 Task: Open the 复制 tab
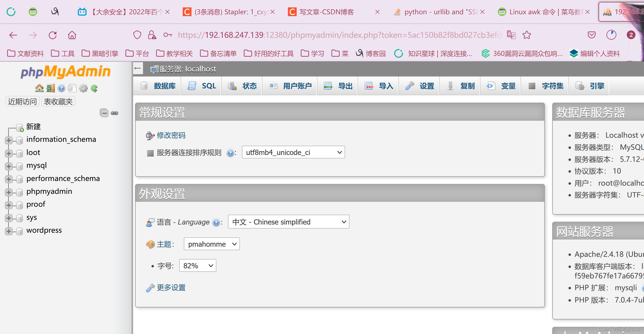460,86
